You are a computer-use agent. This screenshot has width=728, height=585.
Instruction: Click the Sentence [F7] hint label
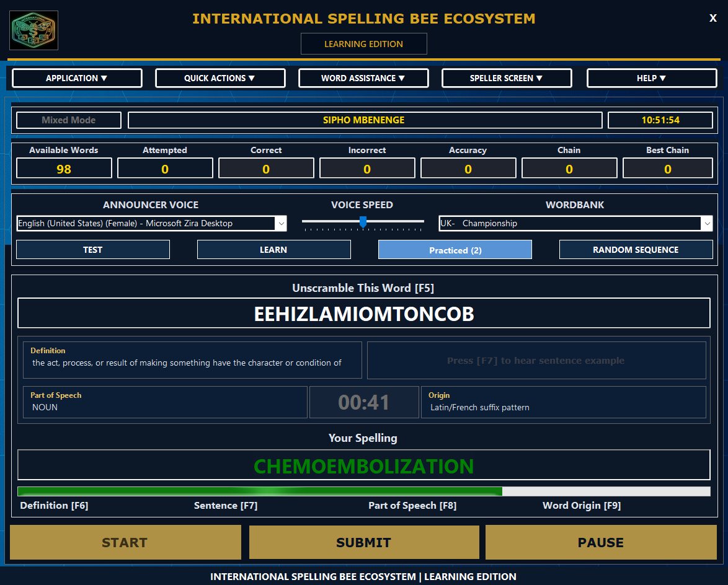(x=226, y=505)
